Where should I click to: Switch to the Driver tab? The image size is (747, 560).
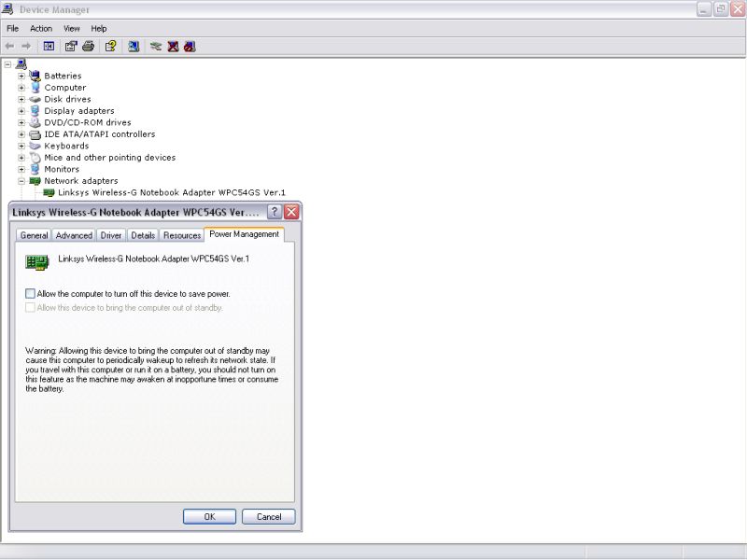(x=111, y=235)
